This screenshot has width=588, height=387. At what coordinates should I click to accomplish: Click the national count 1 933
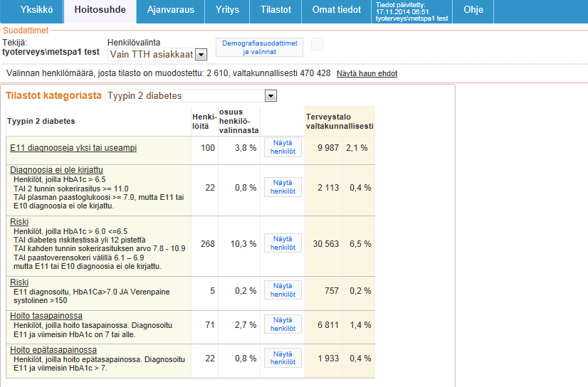tap(328, 359)
